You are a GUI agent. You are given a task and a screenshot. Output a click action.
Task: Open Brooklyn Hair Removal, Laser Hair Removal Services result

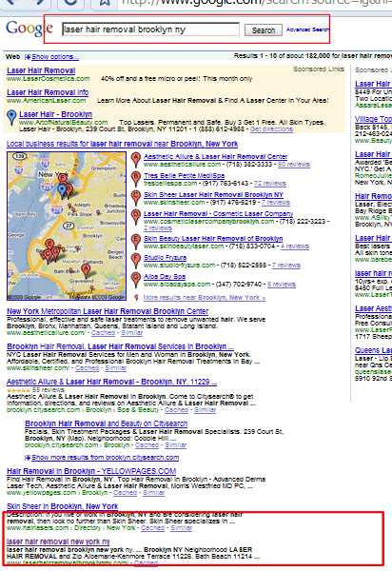tap(121, 346)
